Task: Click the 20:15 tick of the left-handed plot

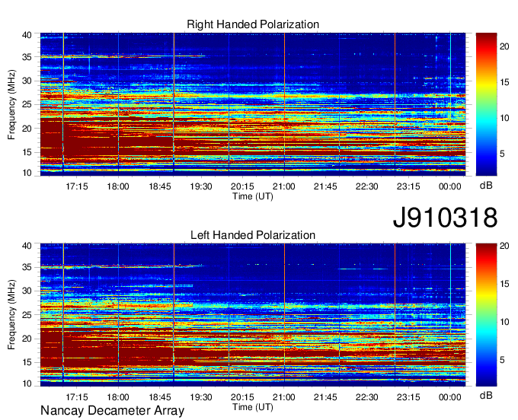Action: click(x=242, y=397)
